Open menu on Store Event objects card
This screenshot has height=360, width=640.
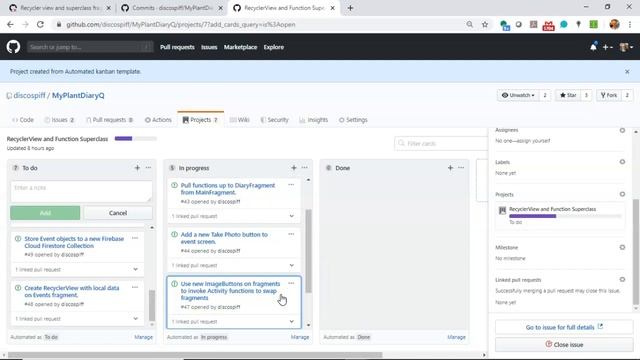pos(135,238)
